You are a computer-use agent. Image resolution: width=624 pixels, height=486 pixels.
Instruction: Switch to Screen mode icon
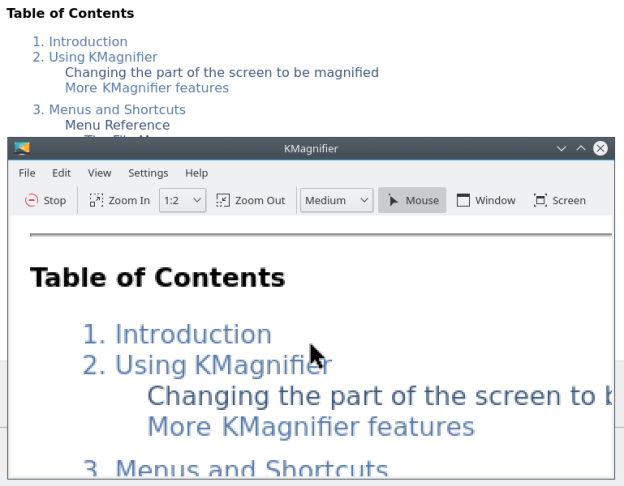540,200
